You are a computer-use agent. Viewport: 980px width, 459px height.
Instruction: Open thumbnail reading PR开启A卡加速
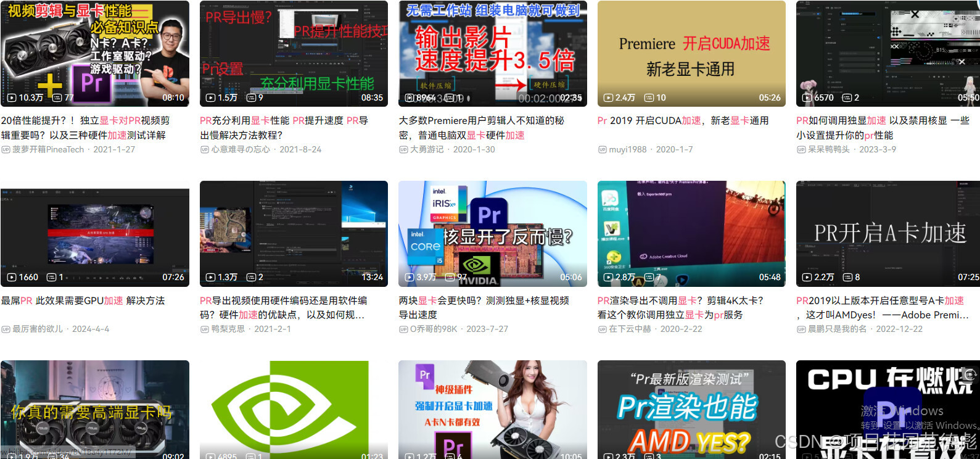pyautogui.click(x=888, y=234)
